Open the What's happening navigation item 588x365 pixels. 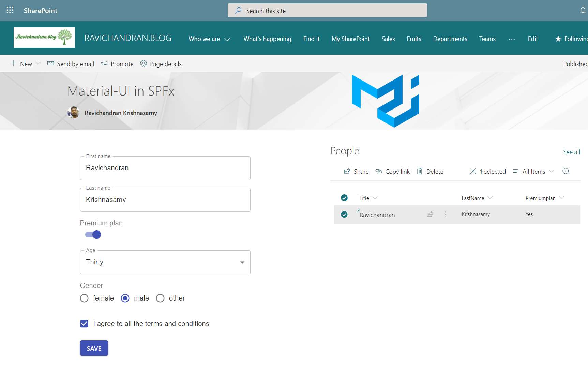pos(267,39)
